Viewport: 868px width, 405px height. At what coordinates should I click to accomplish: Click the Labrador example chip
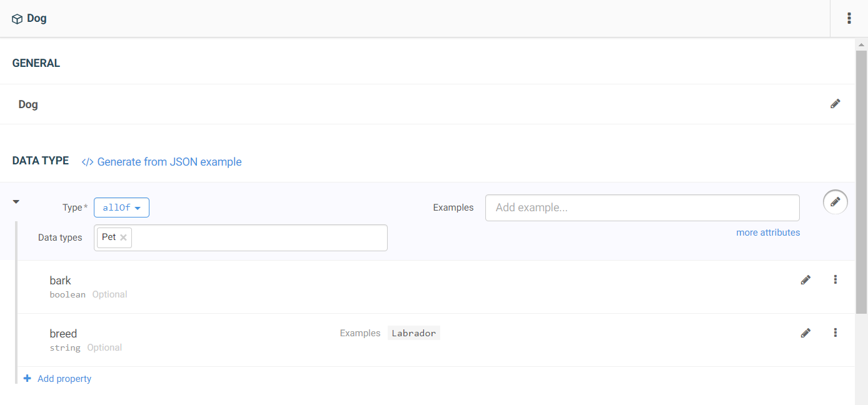[413, 333]
